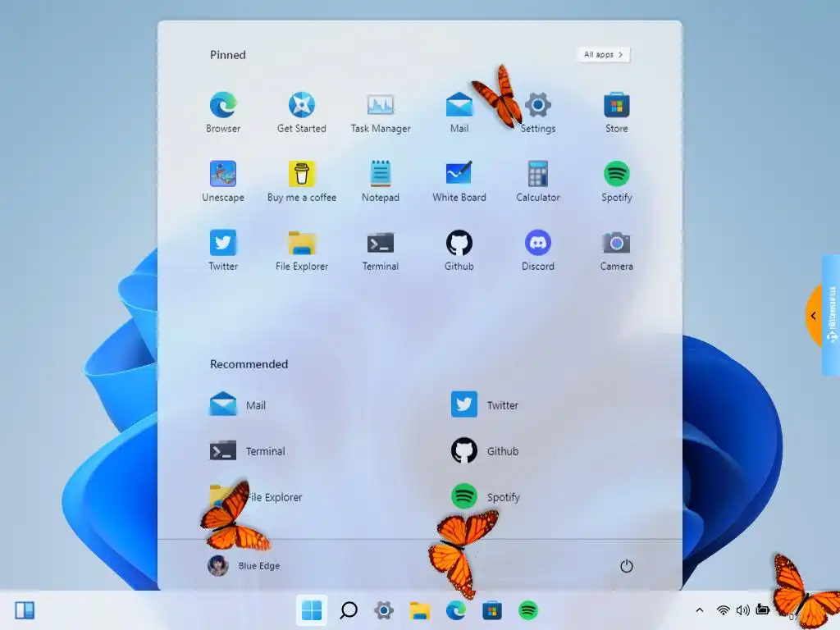Open Task Manager from pinned apps

coord(381,112)
